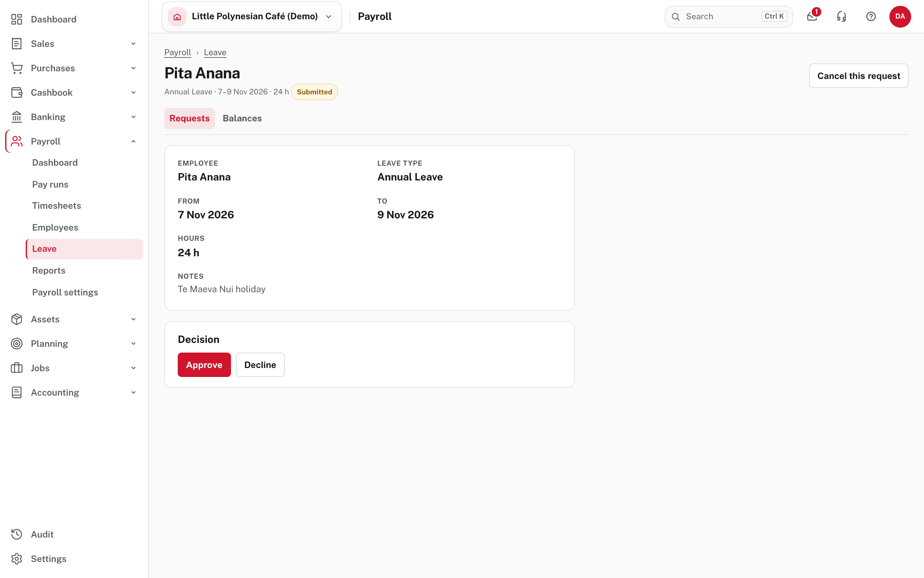Image resolution: width=924 pixels, height=578 pixels.
Task: Open the Audit history icon
Action: pos(16,534)
